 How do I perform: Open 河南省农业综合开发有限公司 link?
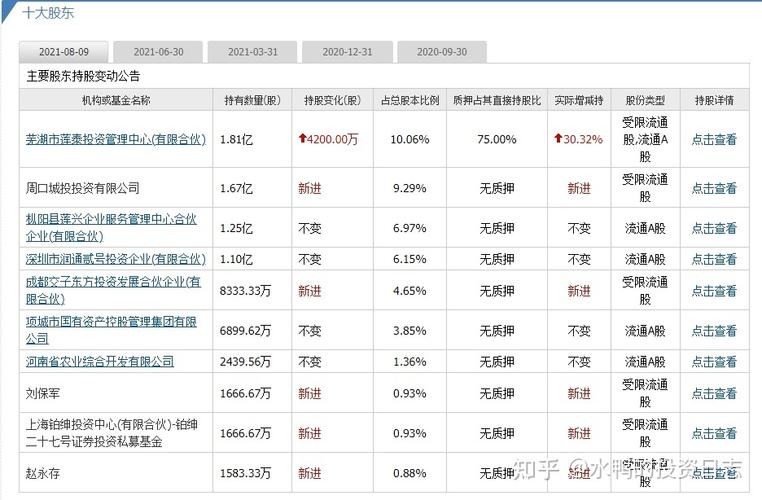99,361
